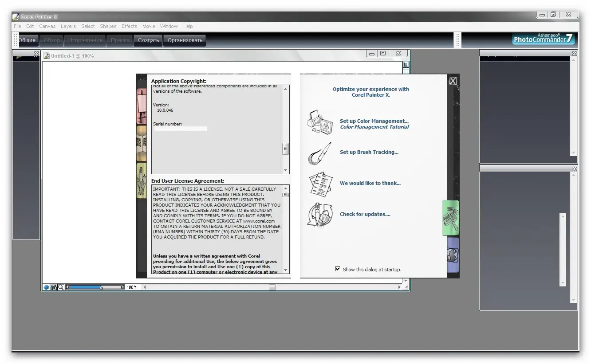Click the binoculars icon in canvas status bar
Screen dimensions: 591x364
pyautogui.click(x=54, y=287)
